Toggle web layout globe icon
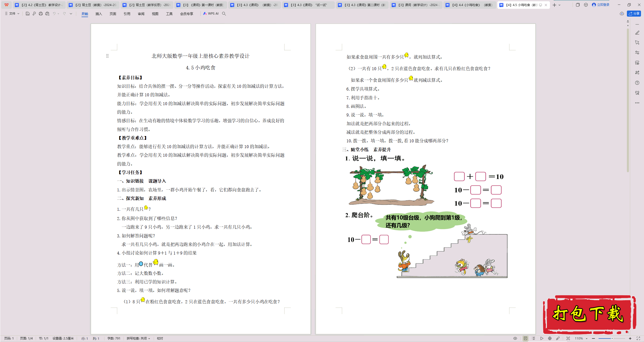 tap(550, 338)
